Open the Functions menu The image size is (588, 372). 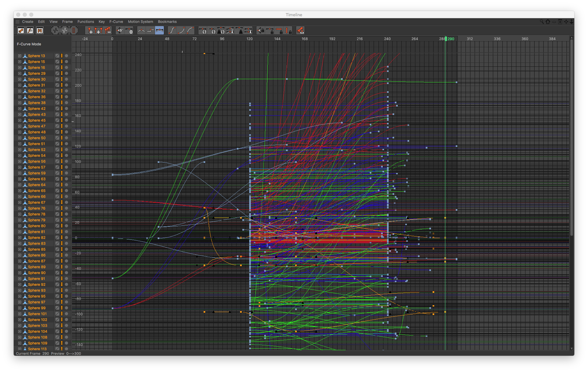pos(86,22)
